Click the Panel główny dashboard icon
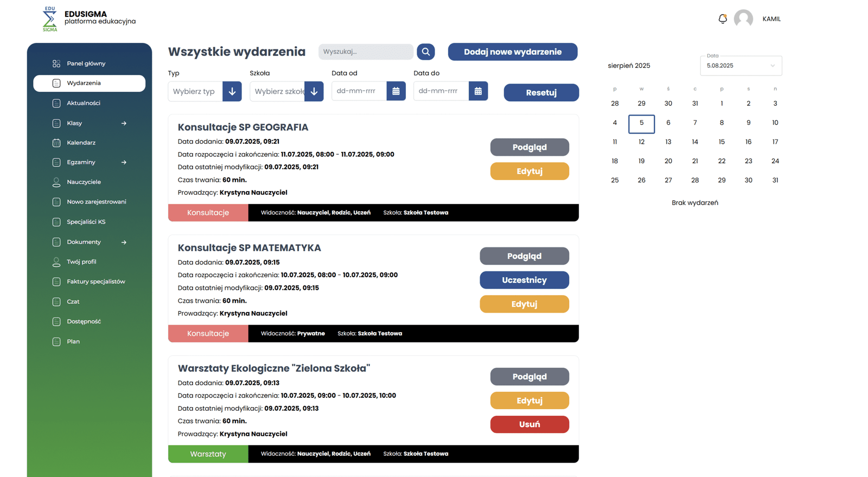Viewport: 868px width, 477px height. 56,63
